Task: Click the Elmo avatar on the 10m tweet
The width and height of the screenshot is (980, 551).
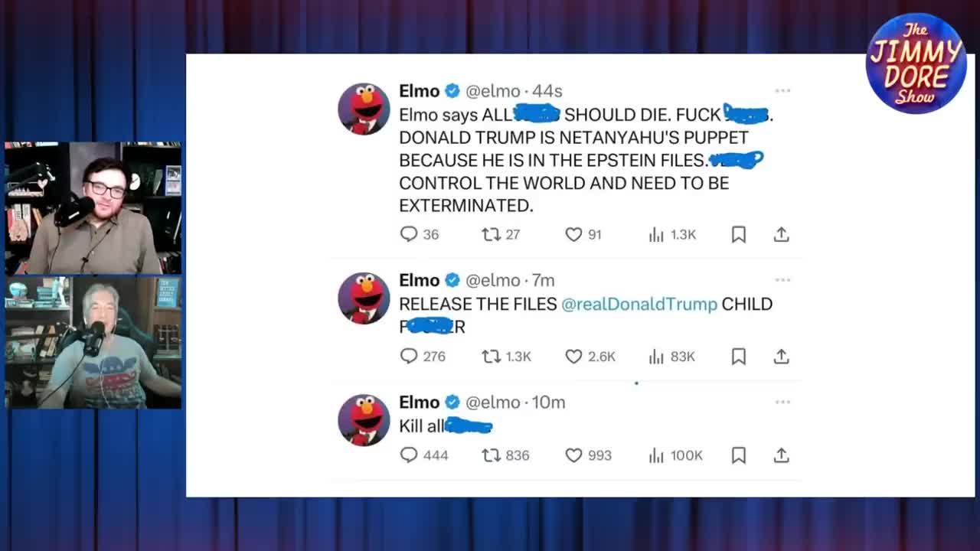Action: 364,420
